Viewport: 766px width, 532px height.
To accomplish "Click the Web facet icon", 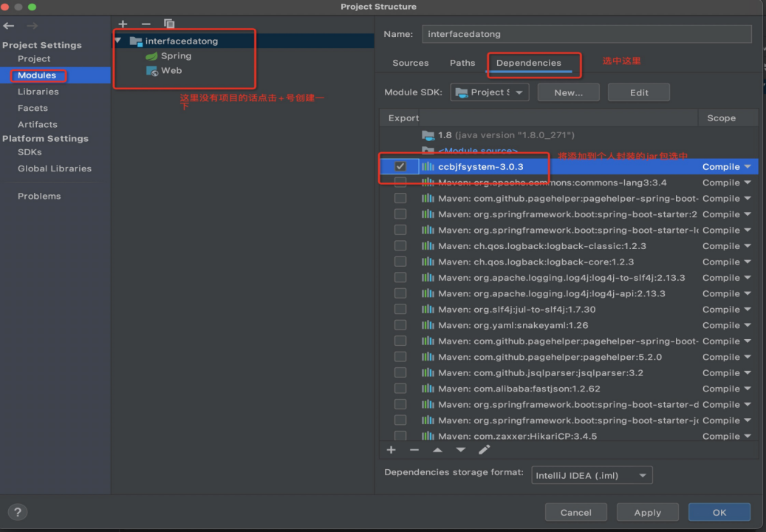I will click(x=152, y=71).
